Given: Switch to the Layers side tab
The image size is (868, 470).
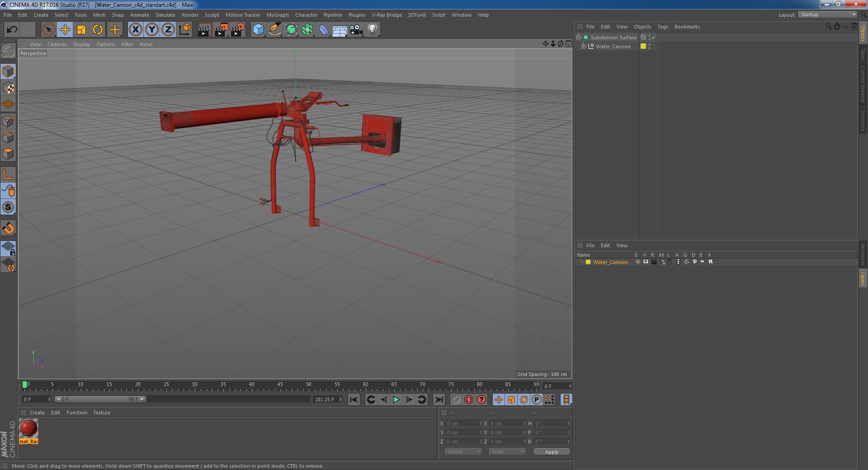Looking at the screenshot, I should [863, 279].
